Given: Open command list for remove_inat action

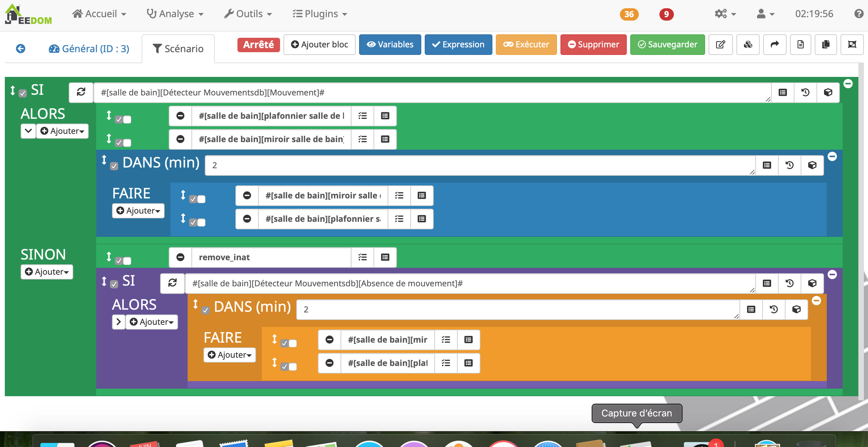Looking at the screenshot, I should pos(363,257).
